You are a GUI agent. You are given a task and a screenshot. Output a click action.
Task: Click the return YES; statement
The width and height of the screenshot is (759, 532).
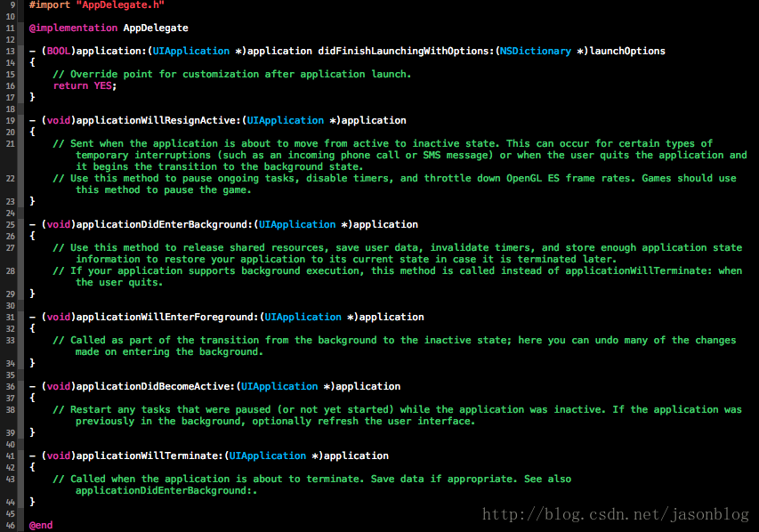(x=85, y=86)
